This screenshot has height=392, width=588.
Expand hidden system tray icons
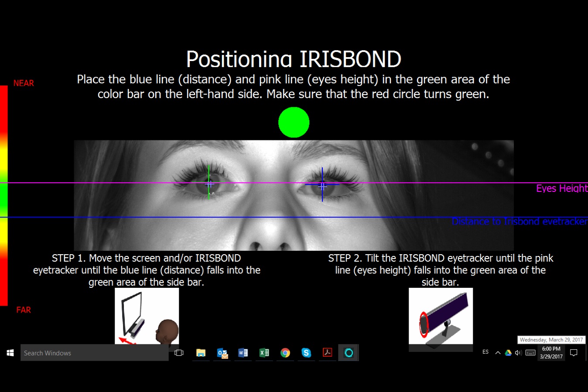pyautogui.click(x=497, y=352)
